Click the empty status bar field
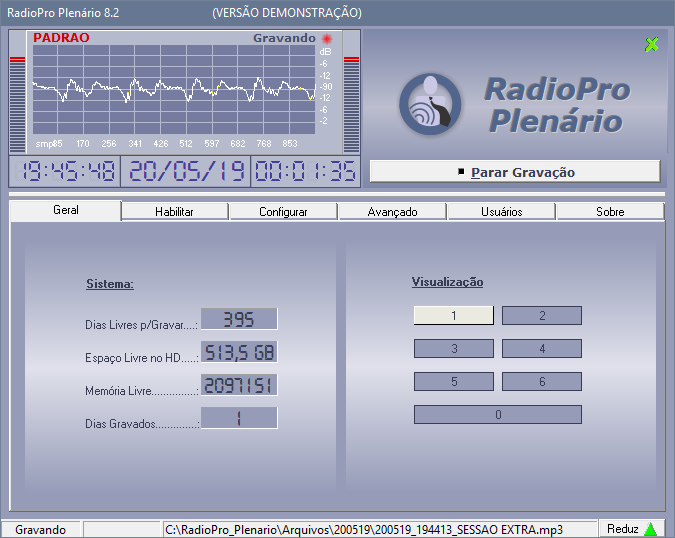This screenshot has height=538, width=675. (x=122, y=529)
